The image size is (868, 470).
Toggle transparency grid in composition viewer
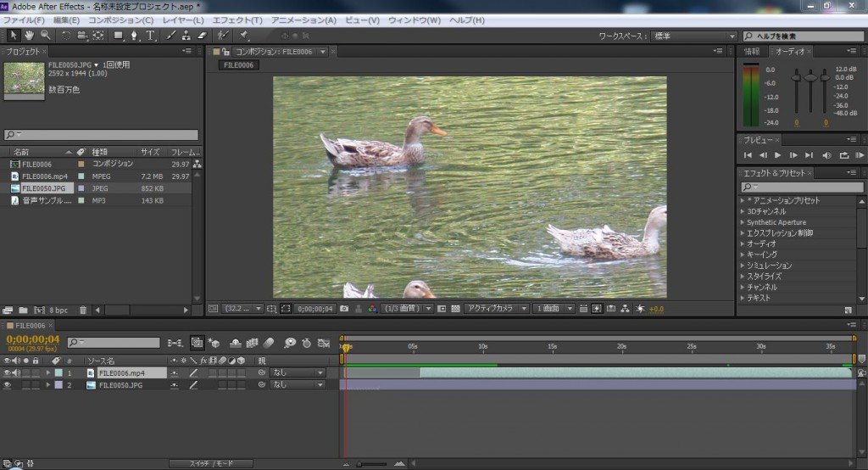455,309
